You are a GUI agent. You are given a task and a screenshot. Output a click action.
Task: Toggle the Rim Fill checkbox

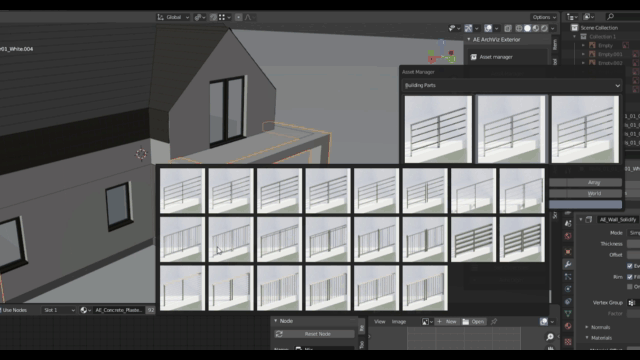pyautogui.click(x=630, y=277)
